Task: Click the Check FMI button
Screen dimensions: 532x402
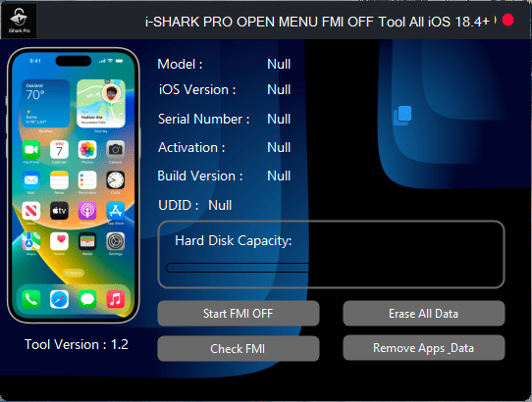Action: click(x=239, y=349)
